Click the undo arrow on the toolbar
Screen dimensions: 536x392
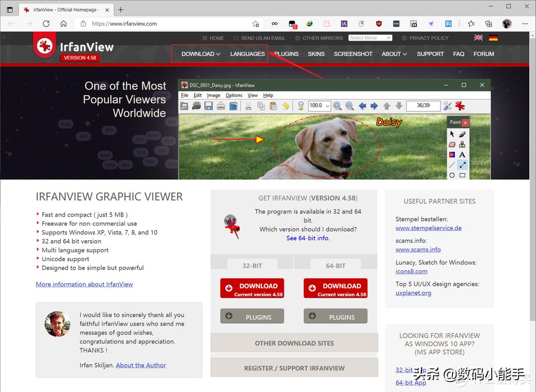click(x=285, y=105)
